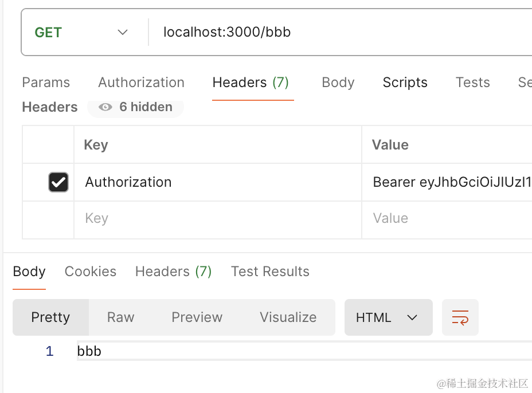
Task: Click the wrap lines icon in response toolbar
Action: pos(460,317)
